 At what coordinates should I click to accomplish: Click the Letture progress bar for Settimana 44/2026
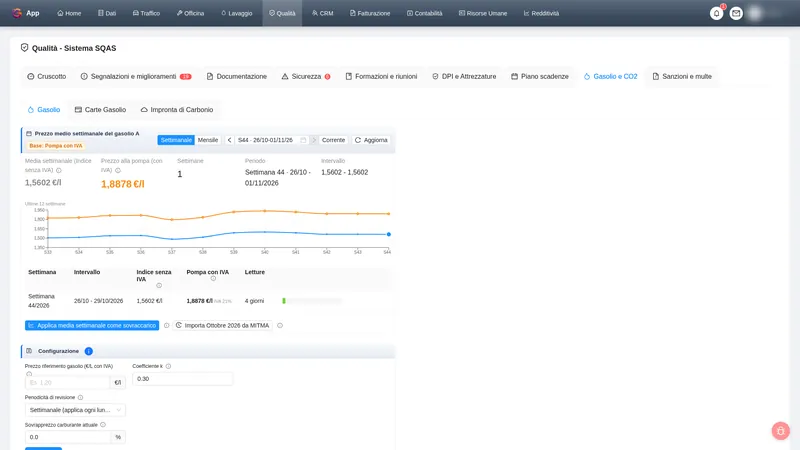click(x=311, y=301)
